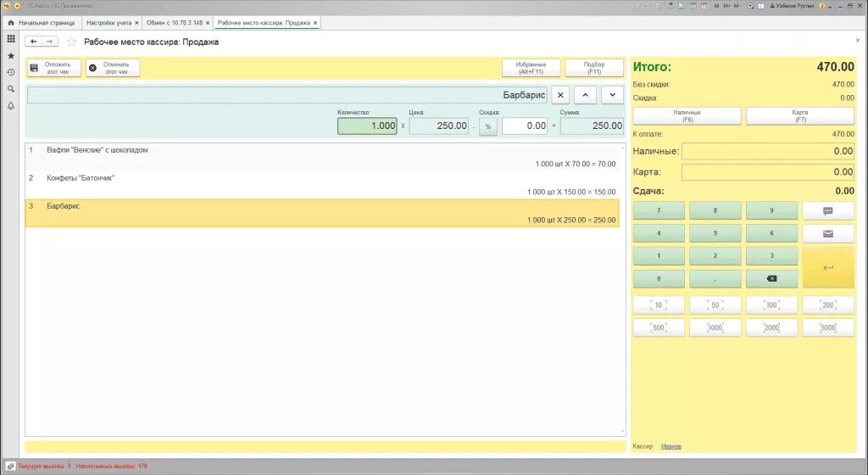The width and height of the screenshot is (868, 475).
Task: Open the sections menu grid icon
Action: click(x=10, y=39)
